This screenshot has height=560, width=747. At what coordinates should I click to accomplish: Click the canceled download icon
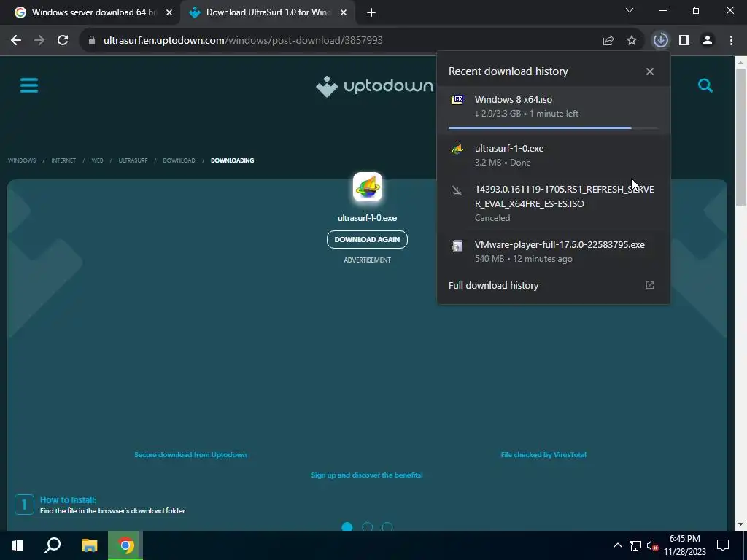coord(457,191)
